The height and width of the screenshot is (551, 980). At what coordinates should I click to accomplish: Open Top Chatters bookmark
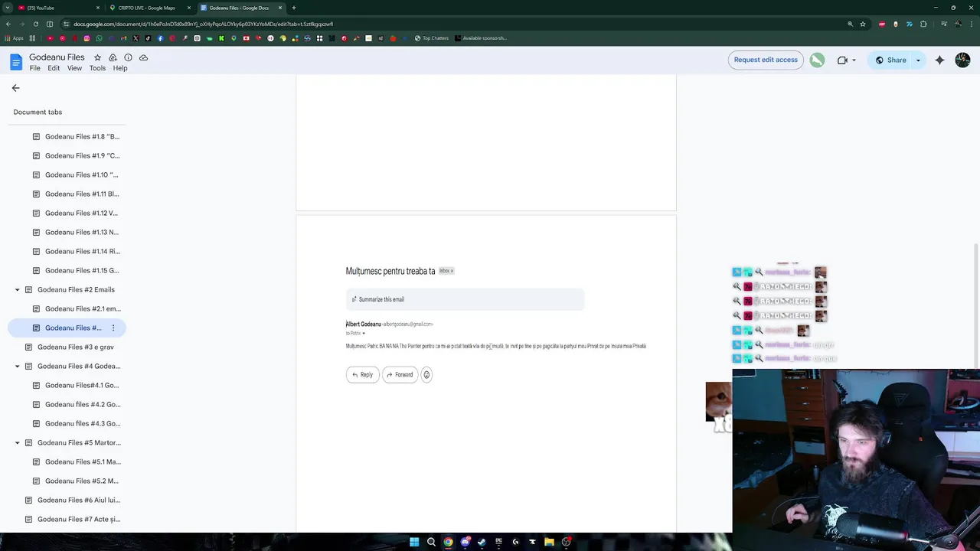[x=432, y=38]
